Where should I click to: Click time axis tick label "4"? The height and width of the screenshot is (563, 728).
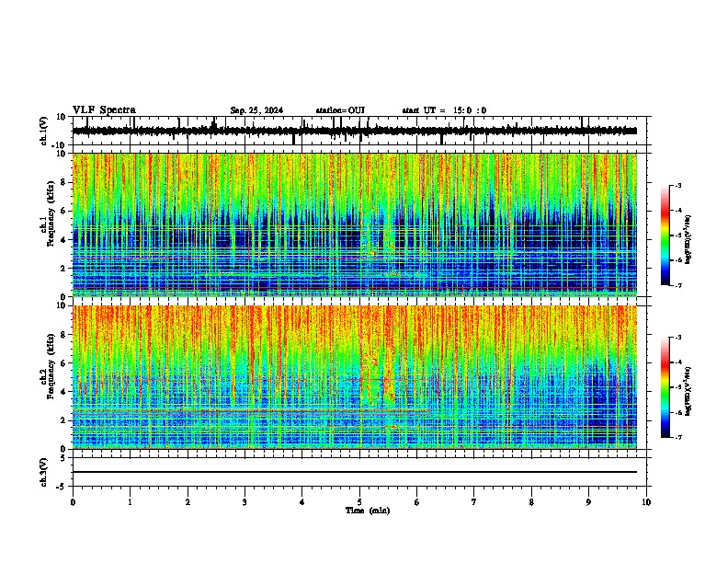click(x=302, y=502)
